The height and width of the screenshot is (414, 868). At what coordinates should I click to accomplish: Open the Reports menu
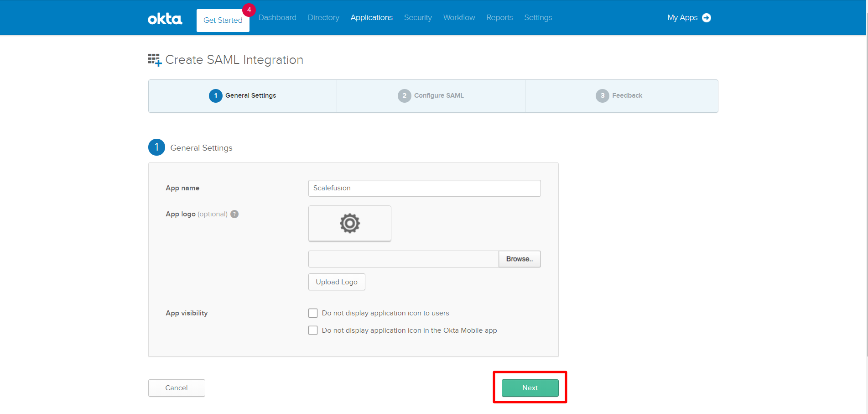[499, 17]
